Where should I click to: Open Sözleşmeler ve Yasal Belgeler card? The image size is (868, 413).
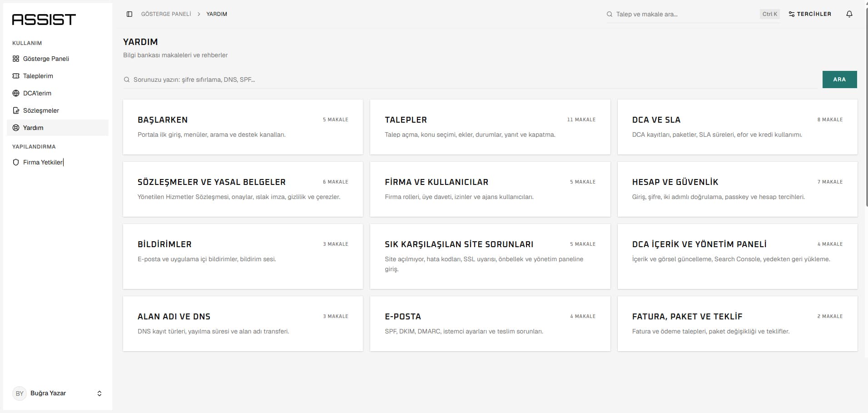pyautogui.click(x=243, y=189)
